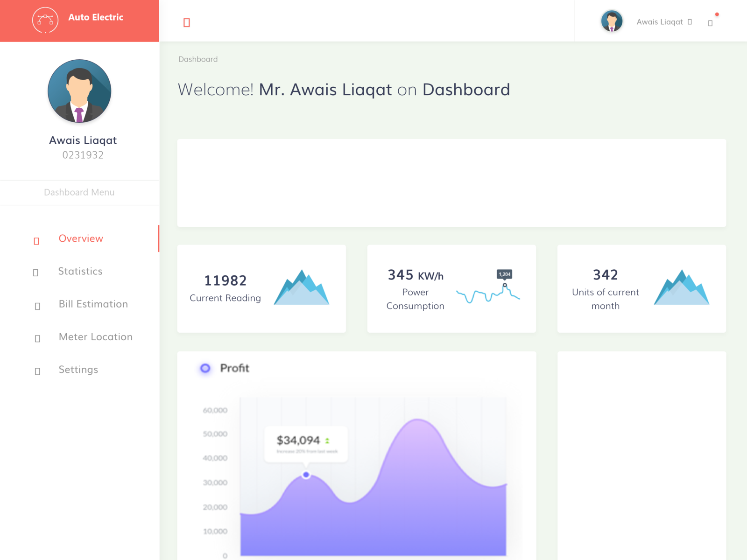Image resolution: width=747 pixels, height=560 pixels.
Task: Click the Dashboard breadcrumb
Action: pyautogui.click(x=198, y=59)
